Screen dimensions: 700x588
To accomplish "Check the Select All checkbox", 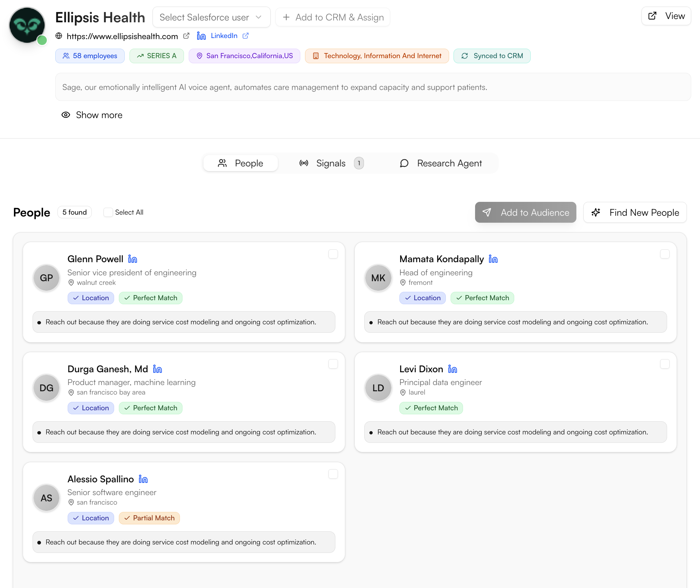I will [108, 212].
